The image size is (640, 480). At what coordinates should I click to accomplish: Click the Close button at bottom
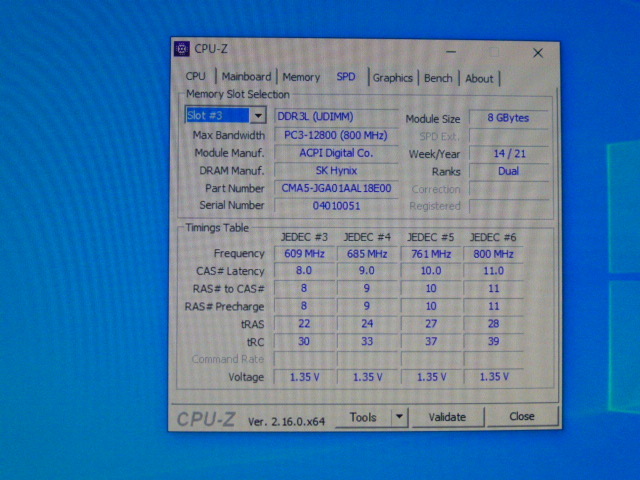[x=522, y=416]
